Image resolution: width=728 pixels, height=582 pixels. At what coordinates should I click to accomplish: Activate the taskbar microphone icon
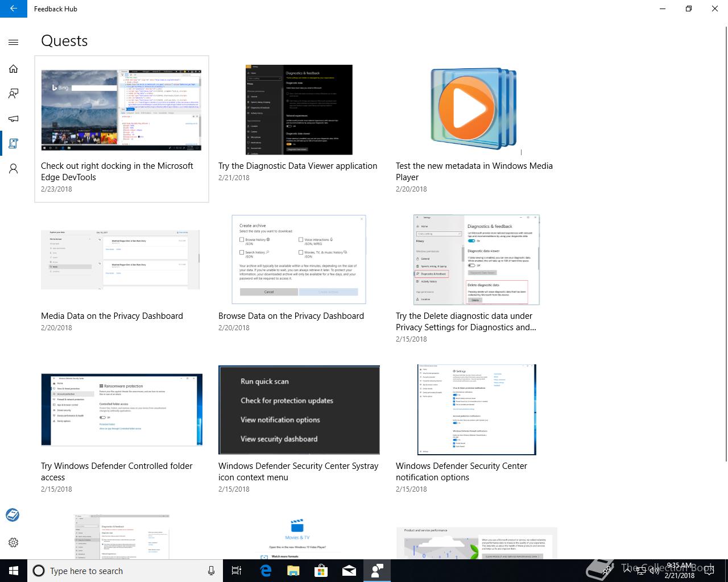click(211, 571)
